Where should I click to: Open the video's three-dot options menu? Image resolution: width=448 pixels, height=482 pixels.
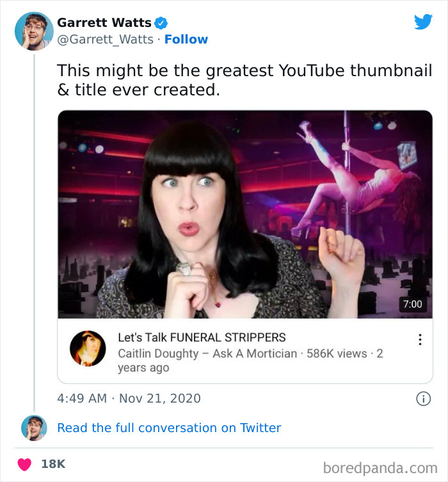click(420, 340)
